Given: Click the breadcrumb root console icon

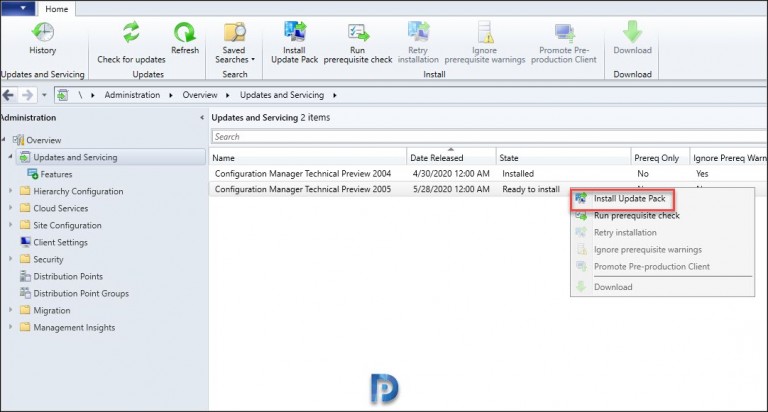Looking at the screenshot, I should tap(62, 95).
